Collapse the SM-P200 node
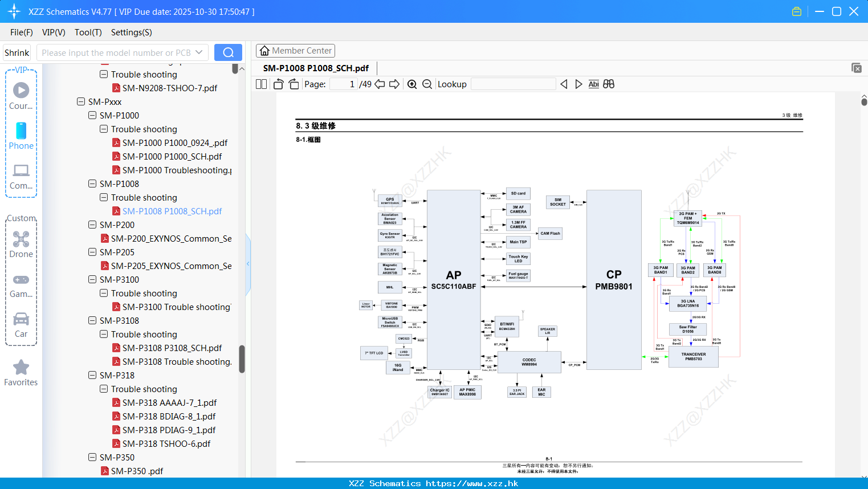The image size is (868, 489). pos(92,225)
